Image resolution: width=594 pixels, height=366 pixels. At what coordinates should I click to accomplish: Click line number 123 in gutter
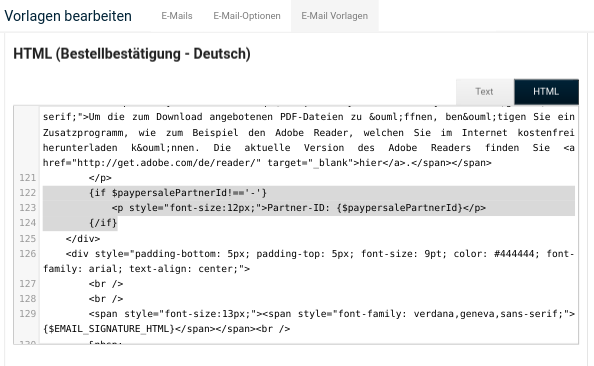coord(28,208)
